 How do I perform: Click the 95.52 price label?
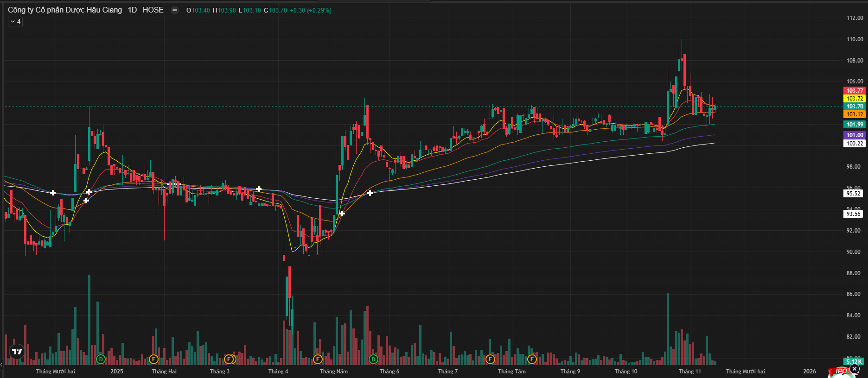click(x=853, y=194)
